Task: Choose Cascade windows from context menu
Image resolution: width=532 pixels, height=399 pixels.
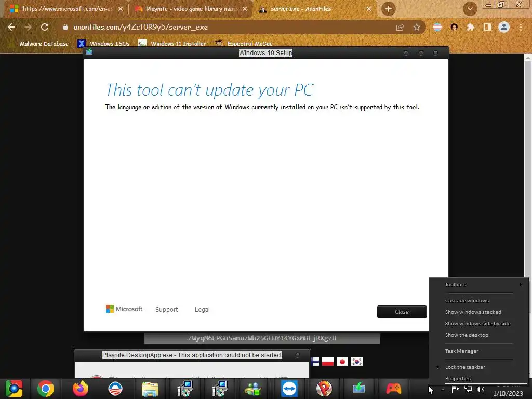Action: point(478,301)
